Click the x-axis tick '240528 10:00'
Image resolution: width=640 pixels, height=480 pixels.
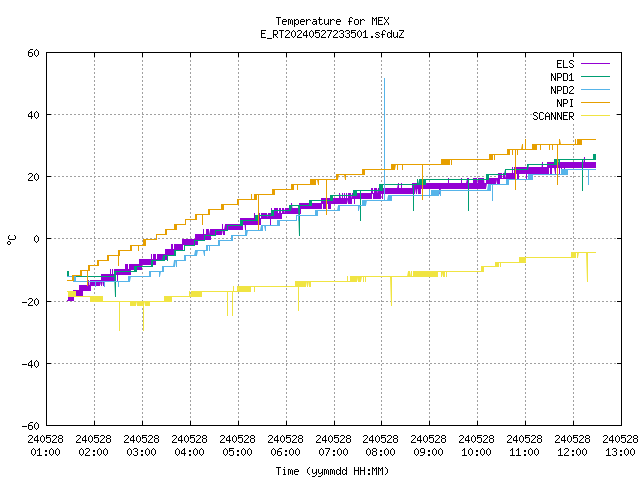(x=477, y=446)
